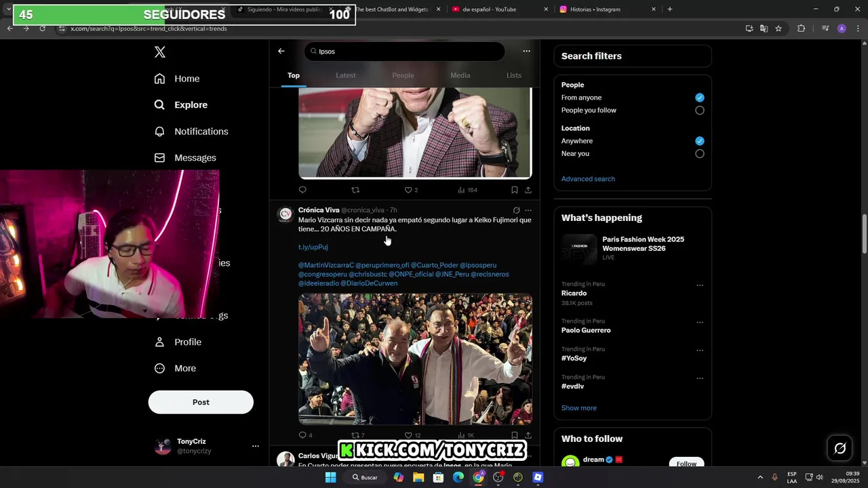Open Crónica Viva profile avatar
The height and width of the screenshot is (488, 868).
click(285, 215)
